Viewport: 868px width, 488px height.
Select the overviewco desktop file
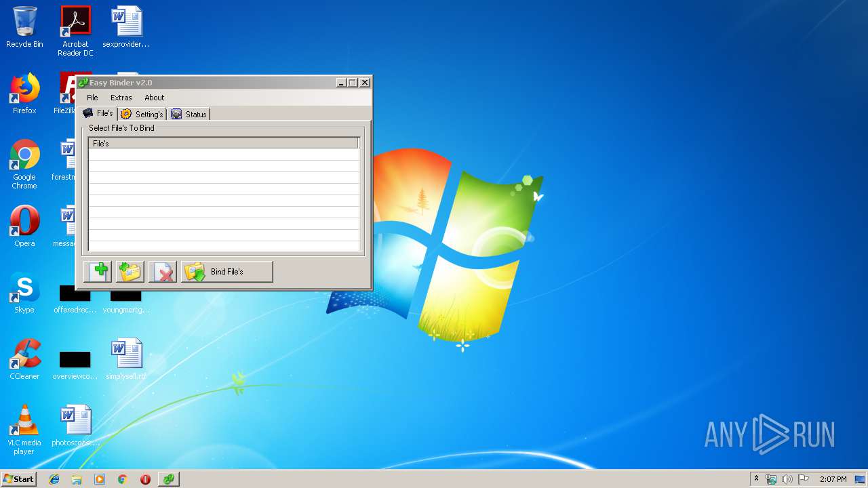point(75,365)
